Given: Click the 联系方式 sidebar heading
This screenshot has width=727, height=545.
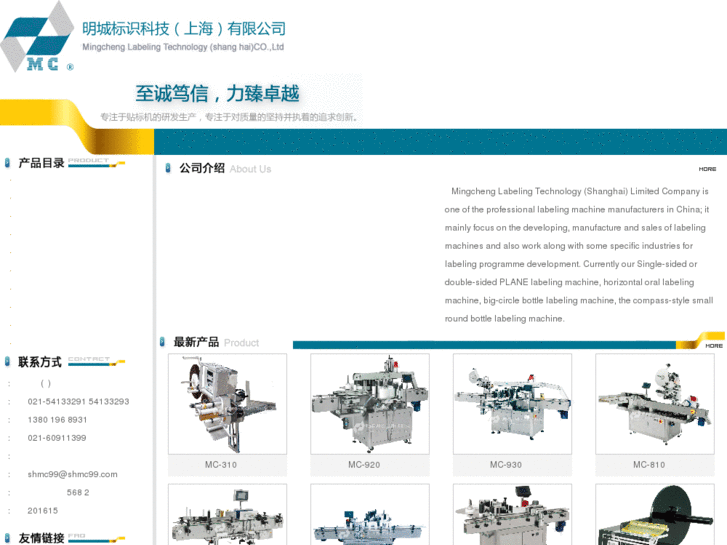Looking at the screenshot, I should pyautogui.click(x=40, y=362).
